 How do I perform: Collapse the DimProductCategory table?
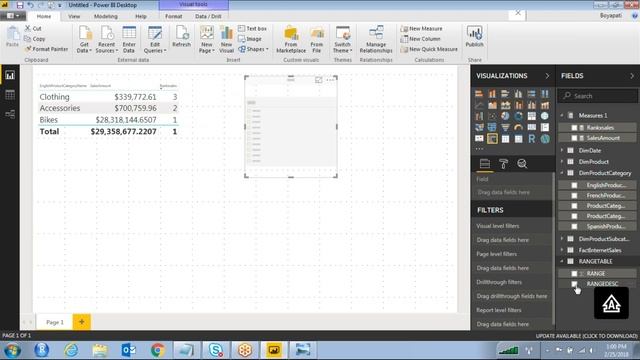[562, 173]
